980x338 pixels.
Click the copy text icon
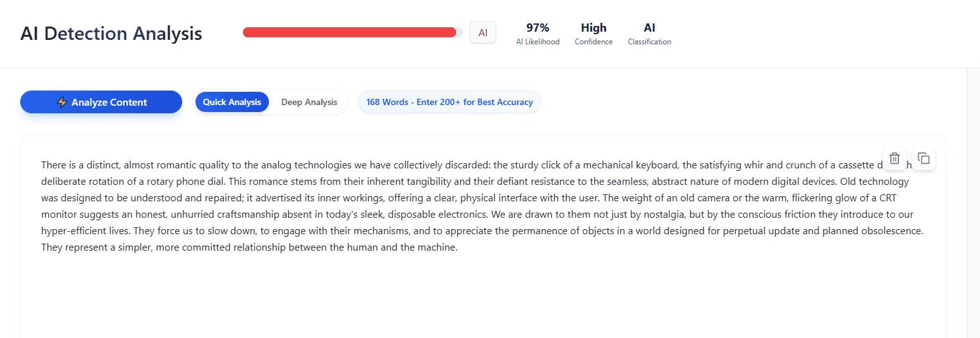click(924, 158)
